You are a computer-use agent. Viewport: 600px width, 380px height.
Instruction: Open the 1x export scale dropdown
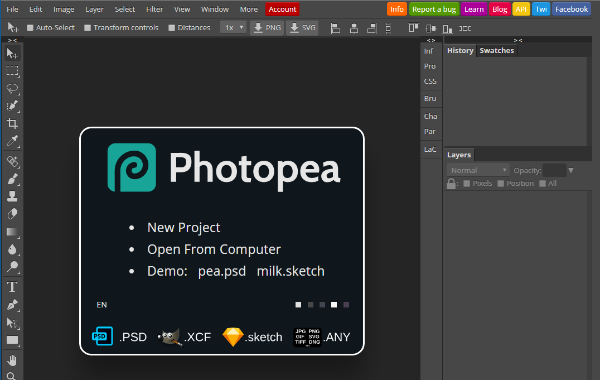tap(233, 28)
